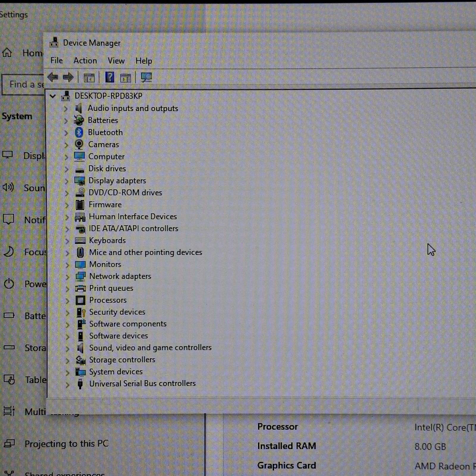This screenshot has height=476, width=476.
Task: Select the Audio inputs and outputs speaker icon
Action: pyautogui.click(x=79, y=108)
